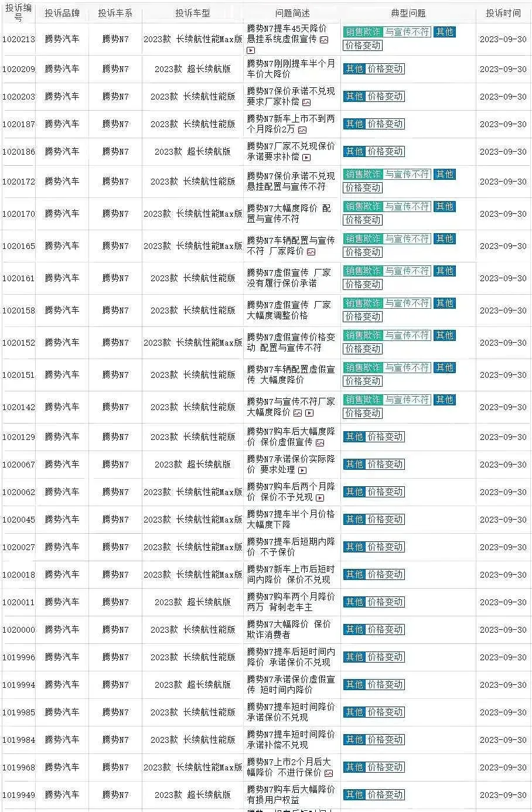Click 腾势汽车 brand in row 1020018

(62, 575)
